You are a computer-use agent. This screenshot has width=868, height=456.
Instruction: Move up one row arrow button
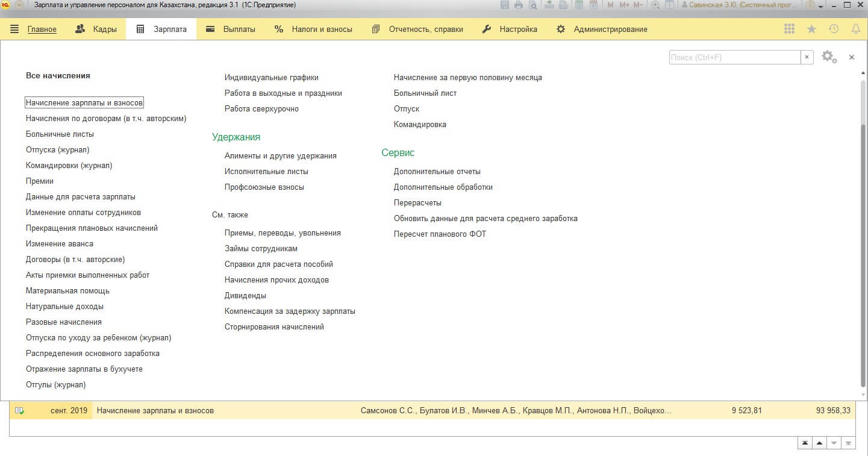pyautogui.click(x=819, y=443)
